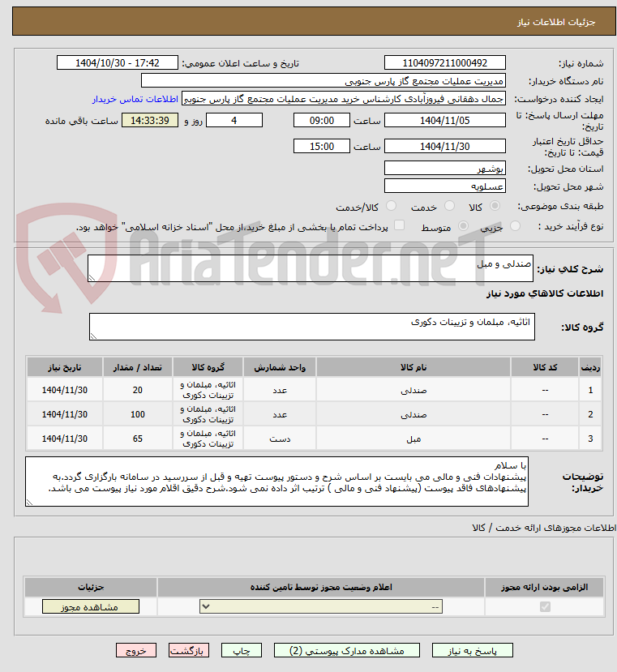The width and height of the screenshot is (617, 672).
Task: Click تعداد / مقدار column header
Action: click(137, 367)
